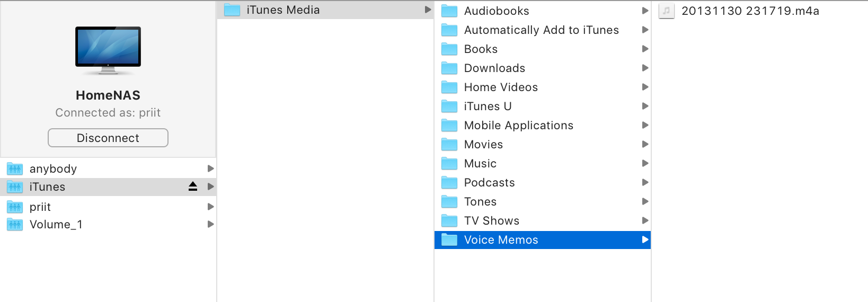This screenshot has width=868, height=302.
Task: Expand the Audiobooks folder arrow
Action: pyautogui.click(x=645, y=11)
